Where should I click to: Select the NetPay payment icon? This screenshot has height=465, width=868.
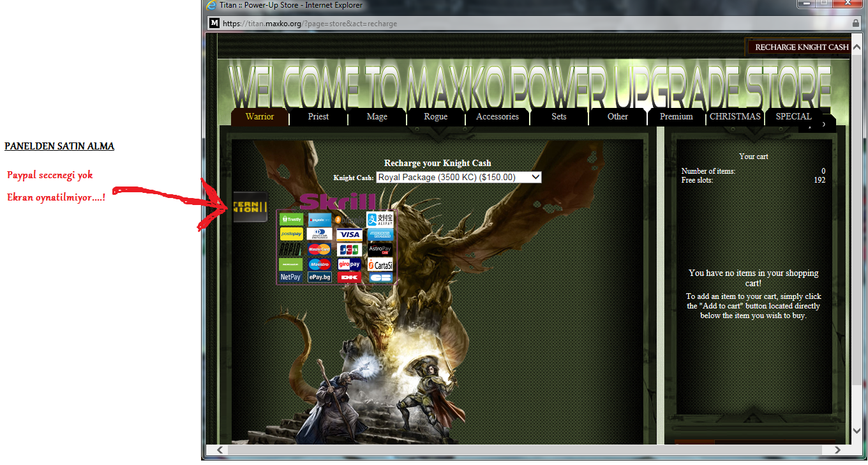pos(290,277)
